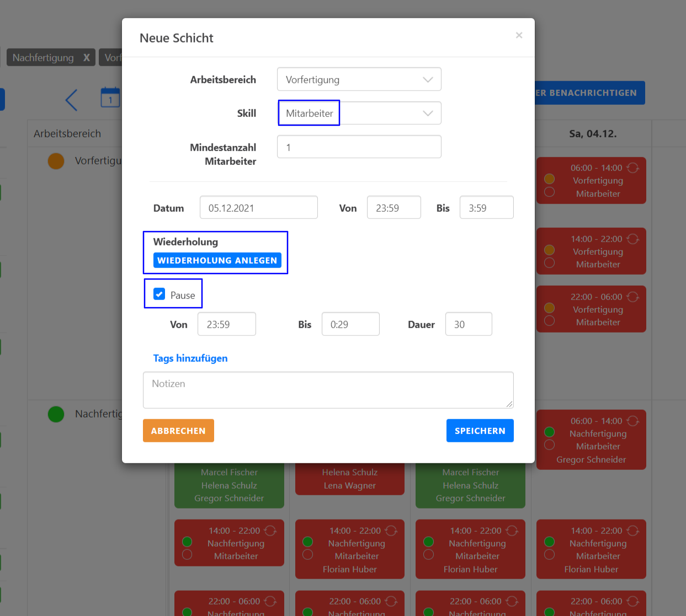Select empty circle on Sa 06:00 Vorfertigung shift
This screenshot has height=616, width=686.
[549, 192]
